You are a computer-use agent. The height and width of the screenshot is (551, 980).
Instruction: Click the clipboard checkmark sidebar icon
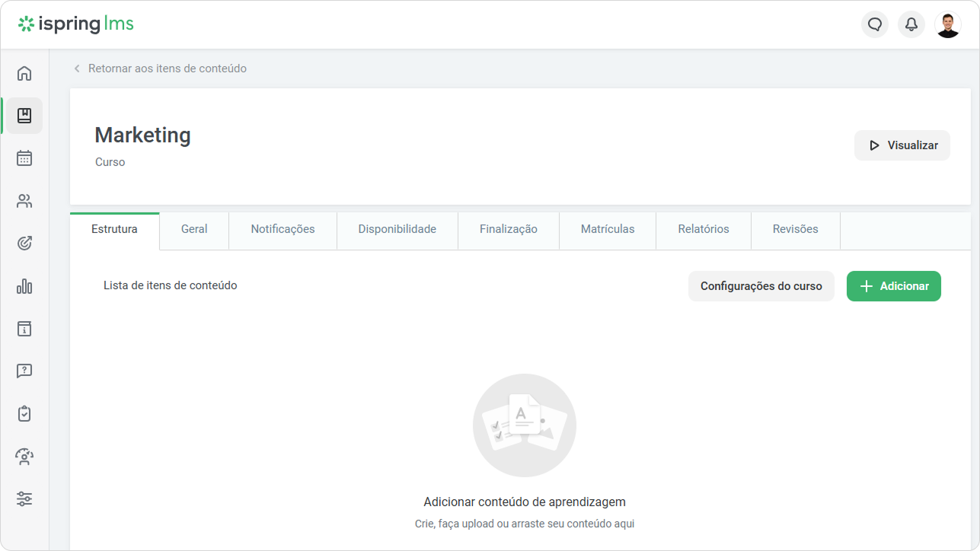pyautogui.click(x=24, y=414)
